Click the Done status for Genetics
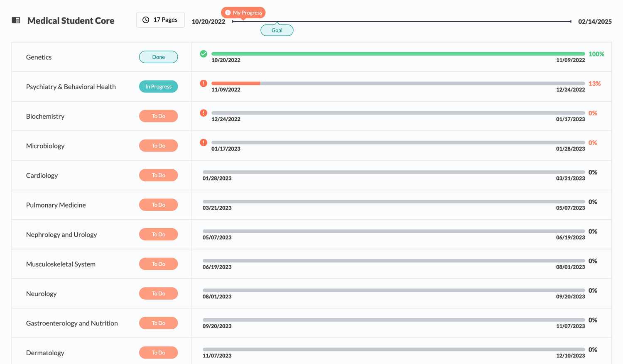The width and height of the screenshot is (623, 364). pos(158,57)
